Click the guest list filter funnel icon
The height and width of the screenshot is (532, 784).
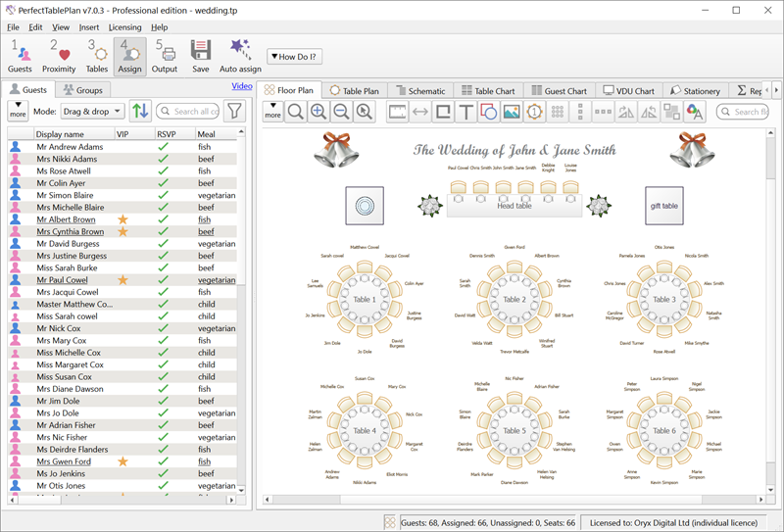click(x=234, y=111)
